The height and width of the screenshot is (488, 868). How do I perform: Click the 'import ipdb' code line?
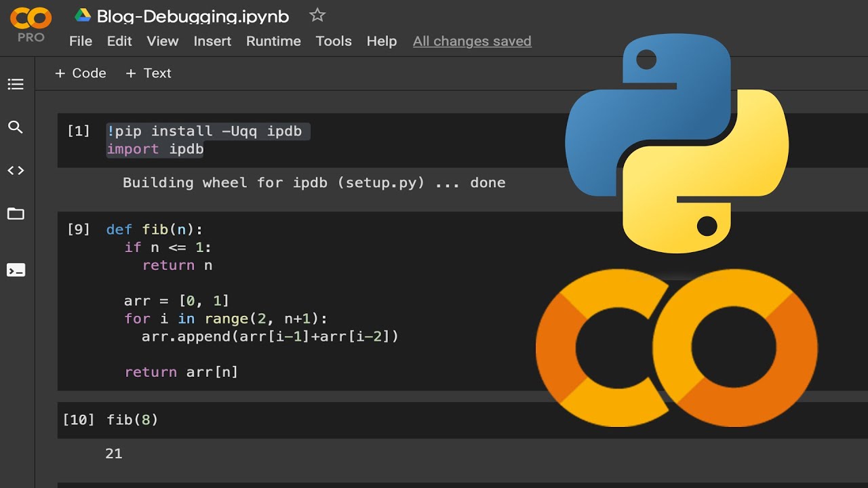point(155,148)
